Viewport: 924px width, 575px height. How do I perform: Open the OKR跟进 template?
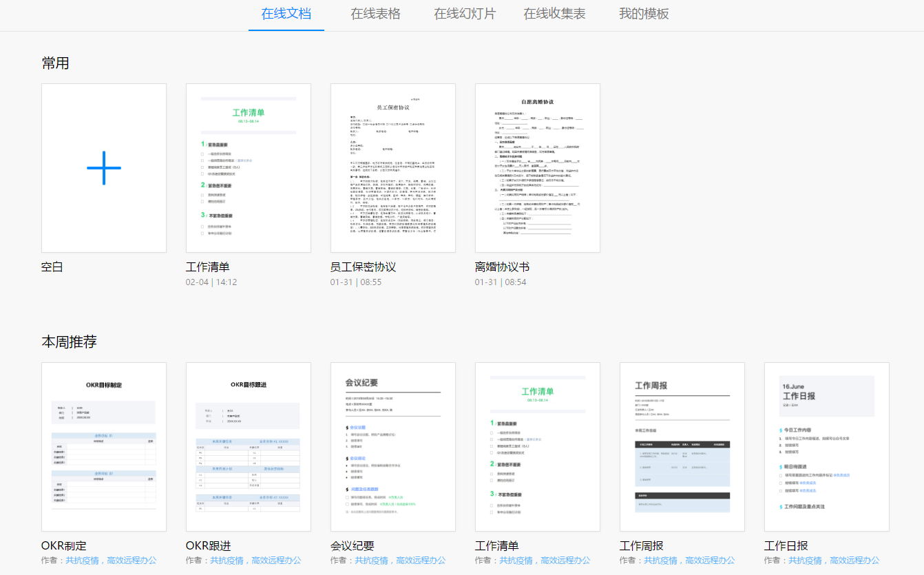(248, 446)
